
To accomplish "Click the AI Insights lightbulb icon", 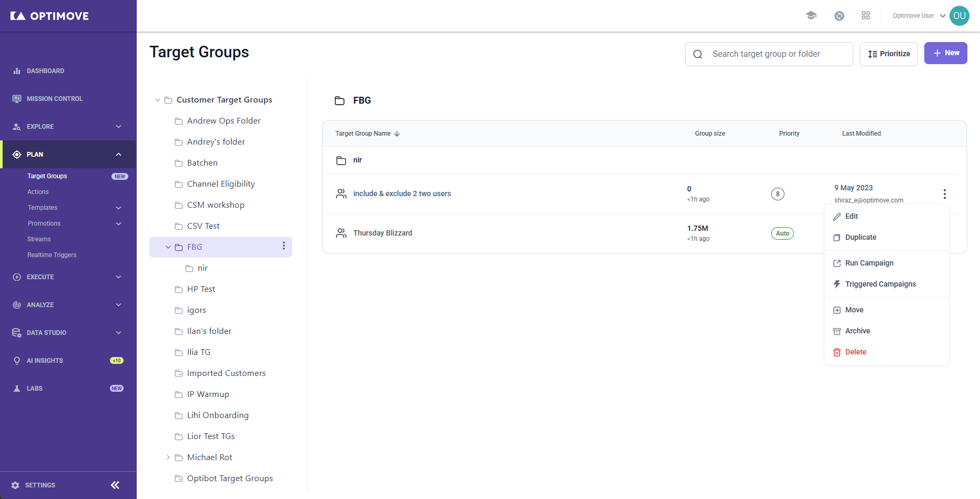I will pyautogui.click(x=17, y=361).
